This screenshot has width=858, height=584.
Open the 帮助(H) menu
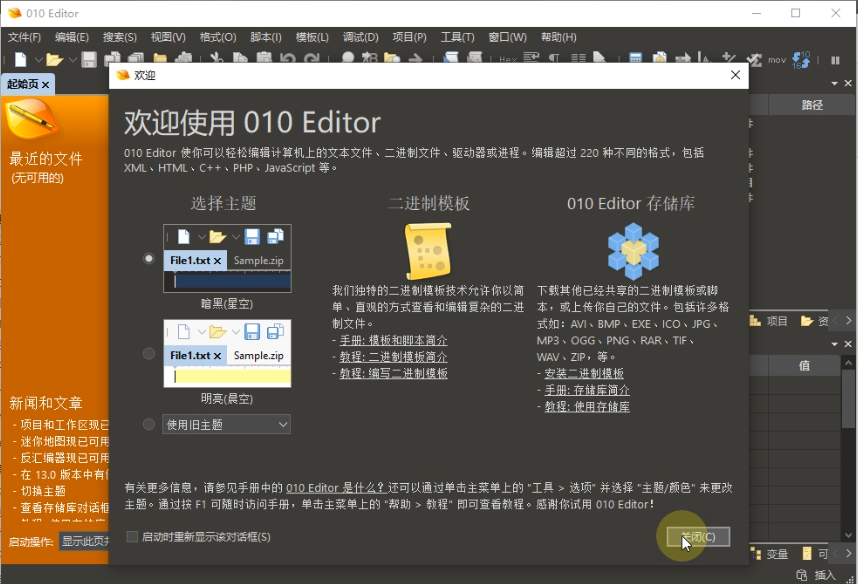click(559, 37)
